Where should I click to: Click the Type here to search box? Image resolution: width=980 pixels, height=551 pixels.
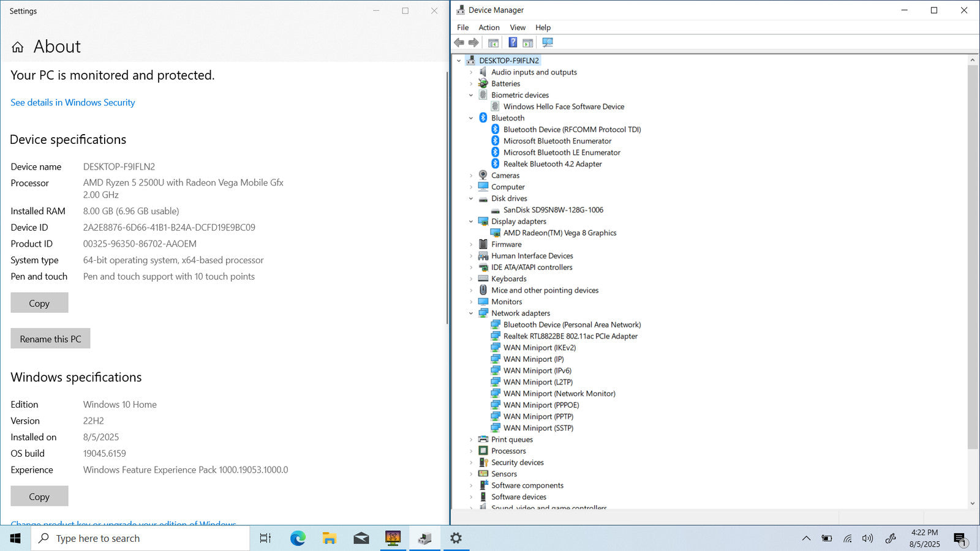pyautogui.click(x=141, y=538)
